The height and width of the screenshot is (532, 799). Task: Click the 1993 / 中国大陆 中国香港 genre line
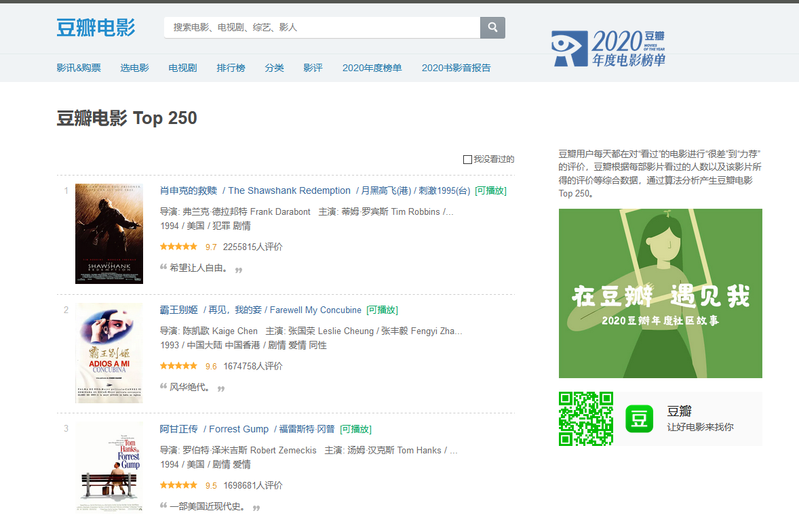tap(243, 345)
